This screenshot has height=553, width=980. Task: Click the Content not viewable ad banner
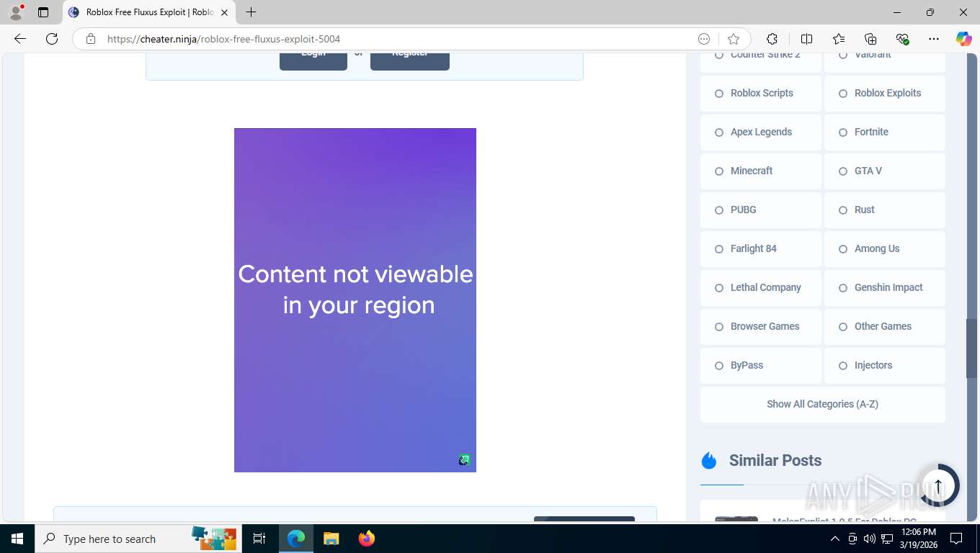coord(355,300)
